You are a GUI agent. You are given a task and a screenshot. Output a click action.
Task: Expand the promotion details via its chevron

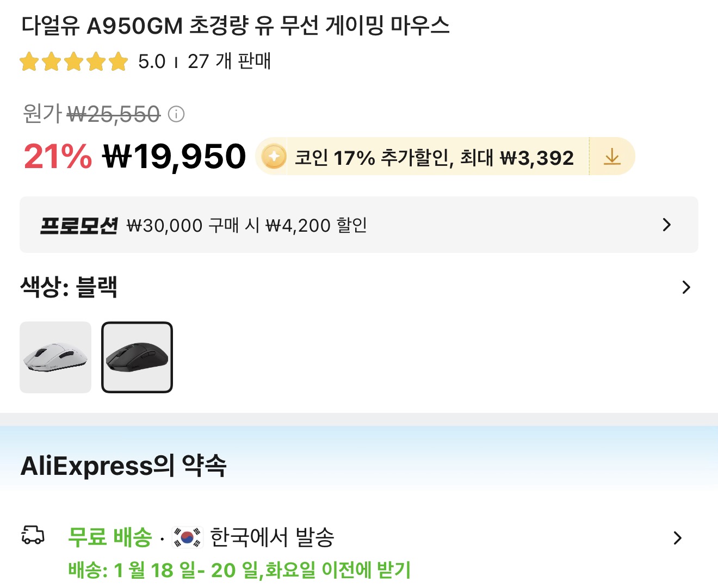(666, 225)
